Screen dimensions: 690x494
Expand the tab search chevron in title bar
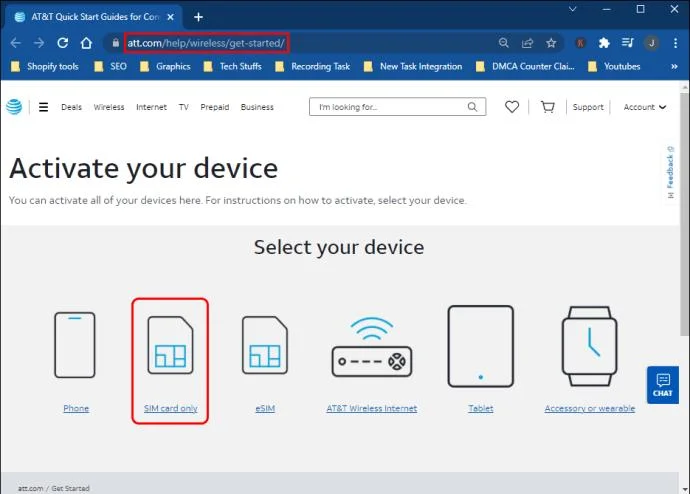573,9
